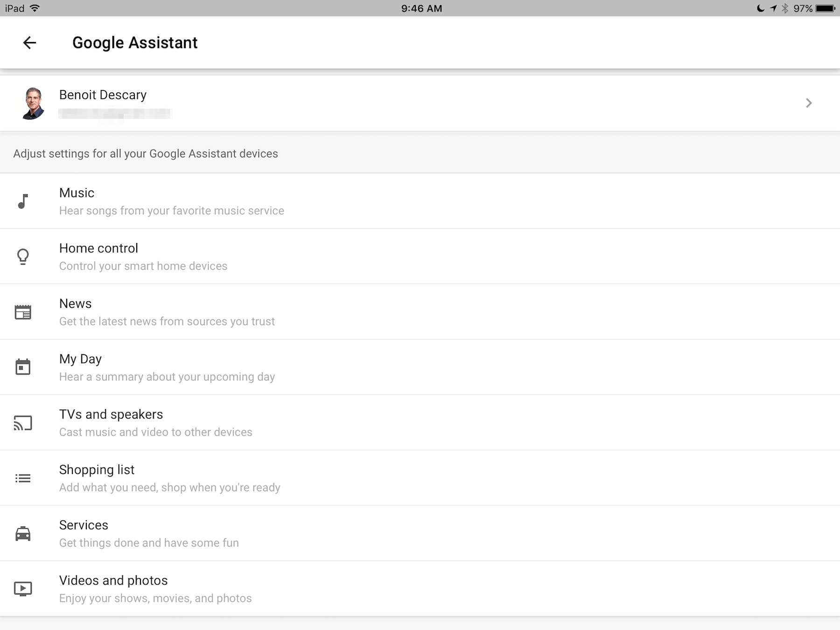Tap the Home control lightbulb icon

[x=23, y=257]
